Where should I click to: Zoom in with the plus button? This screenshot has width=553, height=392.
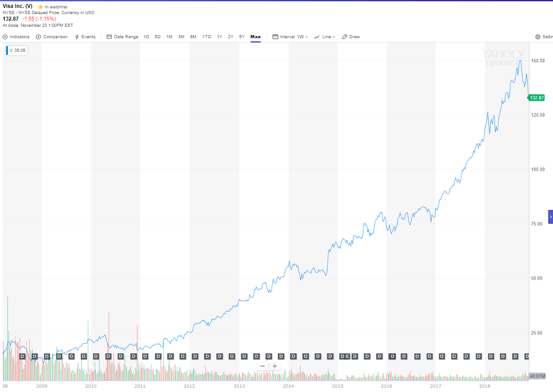coord(275,366)
